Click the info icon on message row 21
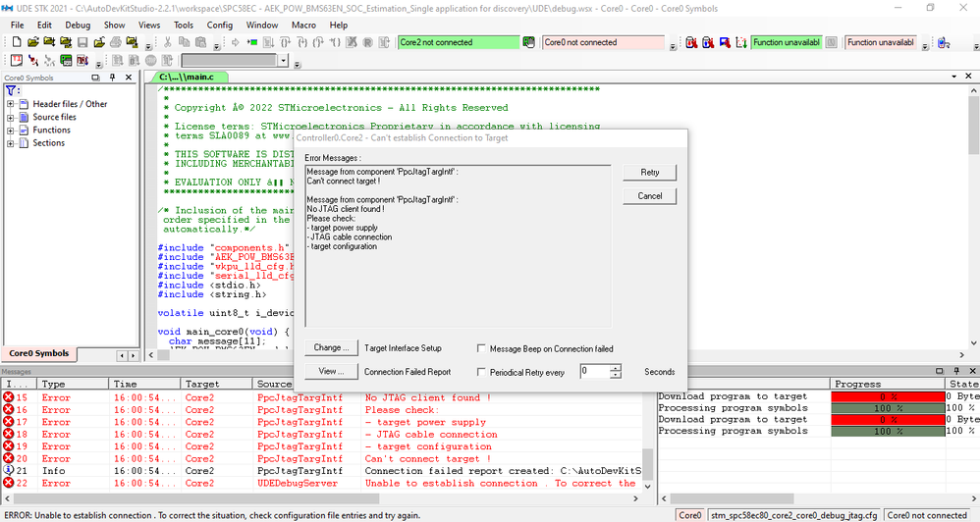The image size is (980, 522). [8, 470]
